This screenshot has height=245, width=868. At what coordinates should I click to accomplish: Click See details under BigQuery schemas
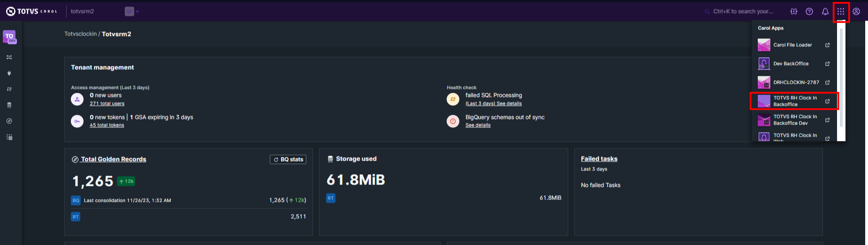478,125
